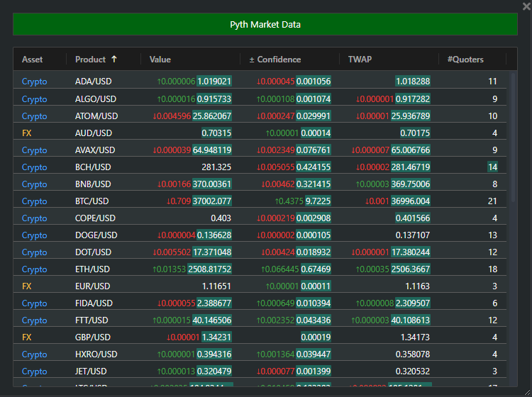Screen dimensions: 532x397
Task: Select the EUR/USD product cell
Action: [x=93, y=286]
